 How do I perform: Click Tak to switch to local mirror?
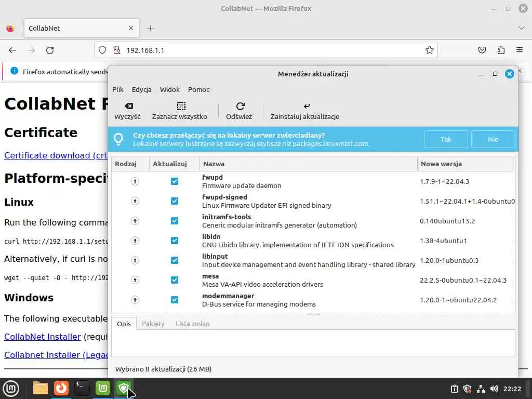pos(446,139)
